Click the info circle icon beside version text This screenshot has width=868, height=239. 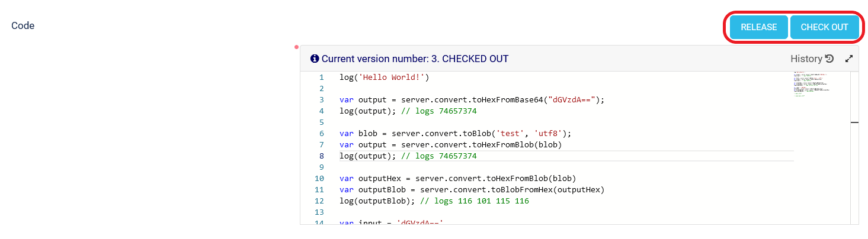click(315, 59)
